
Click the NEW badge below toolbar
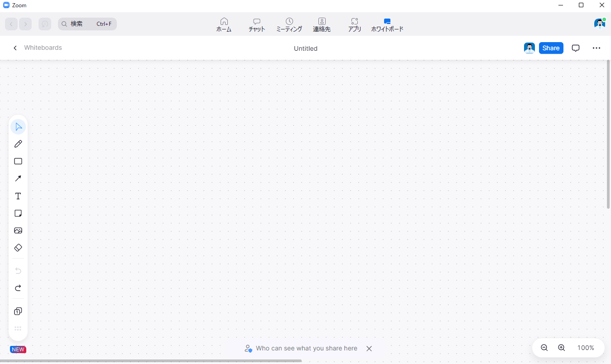18,350
